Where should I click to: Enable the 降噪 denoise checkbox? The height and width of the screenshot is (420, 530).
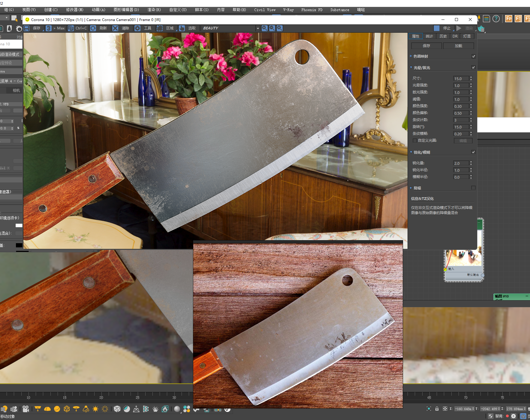tap(474, 188)
